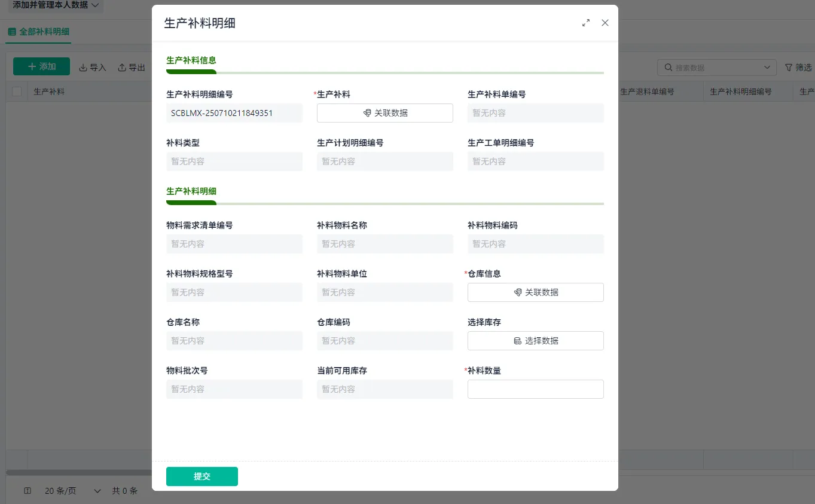
Task: Click the 生产补料明细编号 column header in table
Action: point(741,91)
